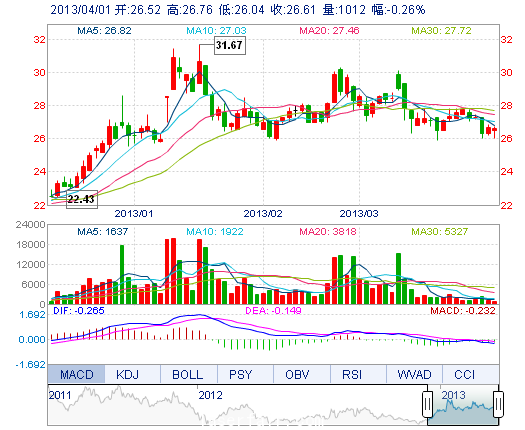Click the MA5: 26.82 price legend
The width and height of the screenshot is (525, 430).
104,31
